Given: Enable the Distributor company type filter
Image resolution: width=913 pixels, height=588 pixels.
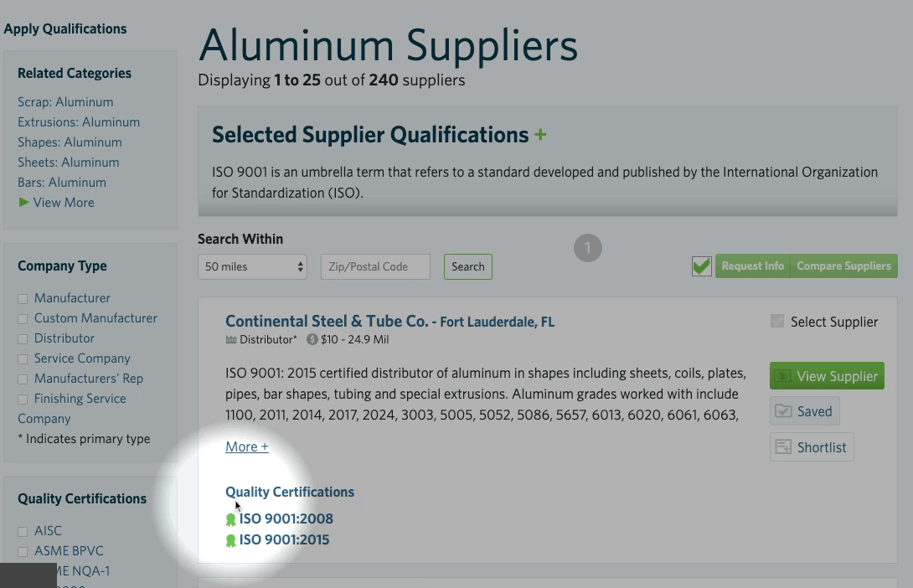Looking at the screenshot, I should click(x=23, y=339).
